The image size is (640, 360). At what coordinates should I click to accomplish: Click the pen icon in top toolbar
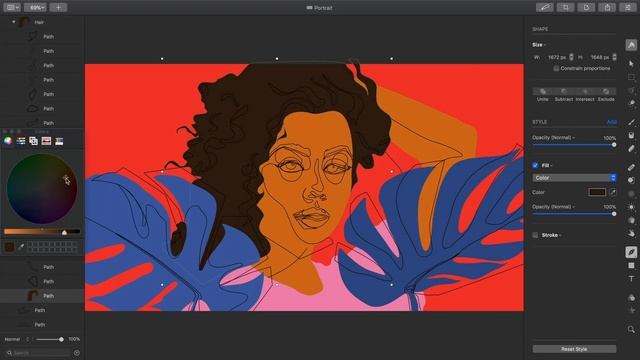click(x=544, y=7)
